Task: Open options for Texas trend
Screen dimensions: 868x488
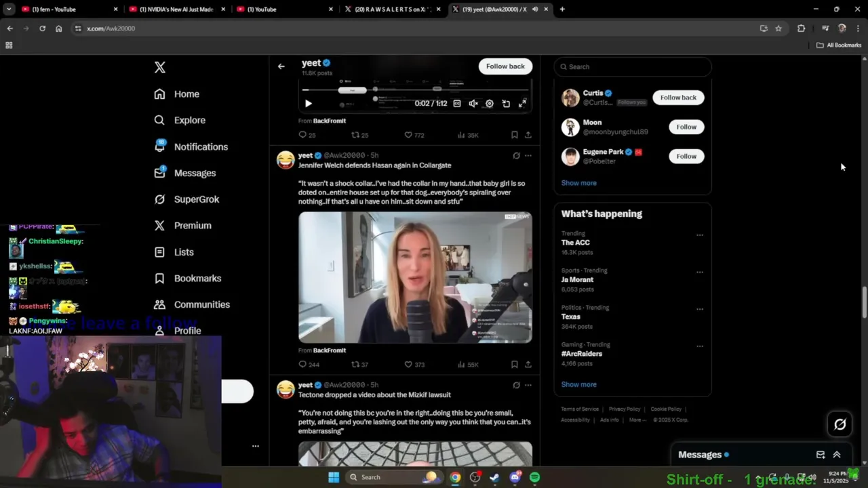Action: (x=700, y=309)
